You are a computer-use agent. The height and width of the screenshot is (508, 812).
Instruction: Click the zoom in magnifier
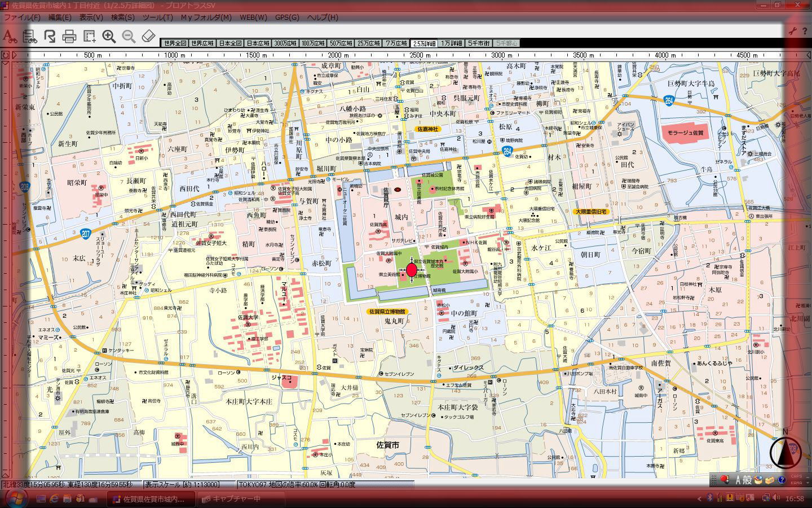[109, 37]
